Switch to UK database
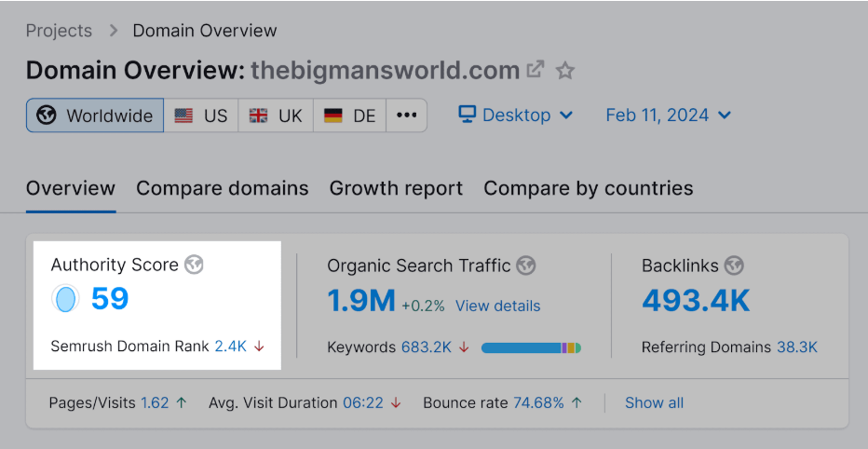This screenshot has width=868, height=449. (276, 116)
